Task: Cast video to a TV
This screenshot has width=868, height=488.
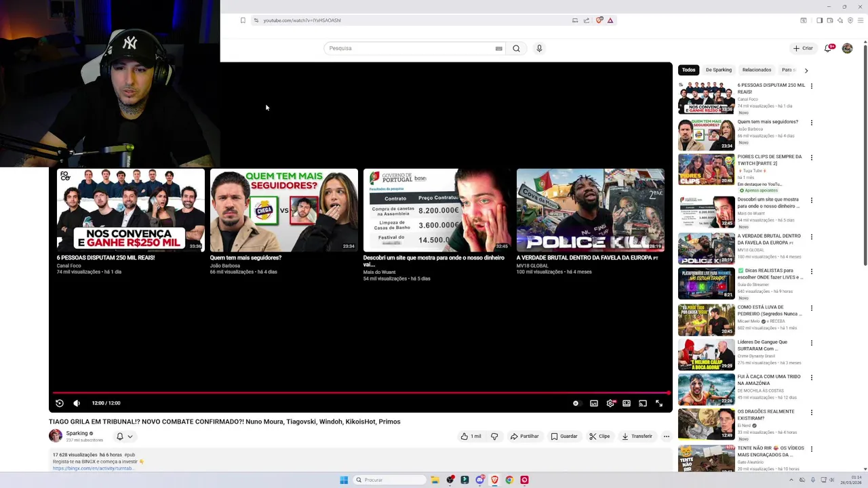Action: 643,403
